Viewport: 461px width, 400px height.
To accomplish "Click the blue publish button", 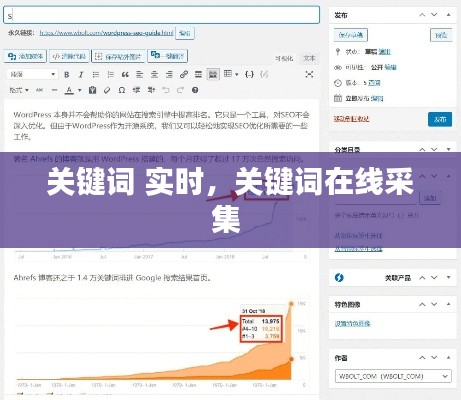I will coord(440,119).
